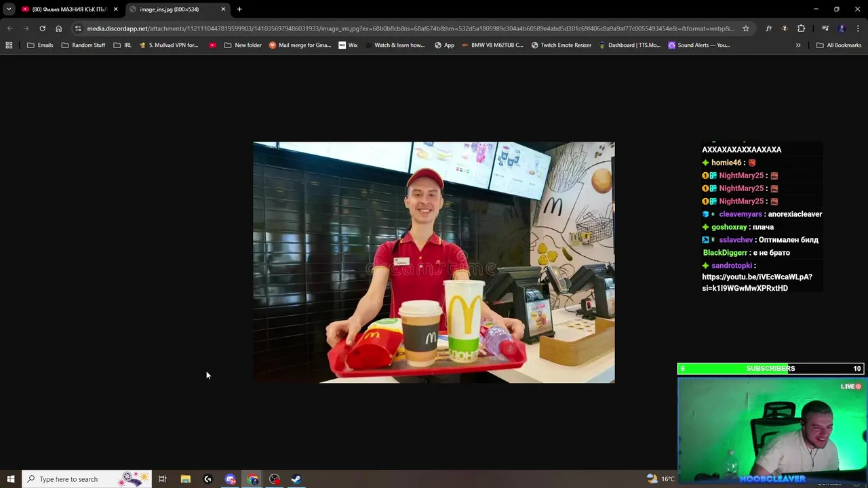Click the McDonald's employee image
This screenshot has height=488, width=868.
click(434, 262)
